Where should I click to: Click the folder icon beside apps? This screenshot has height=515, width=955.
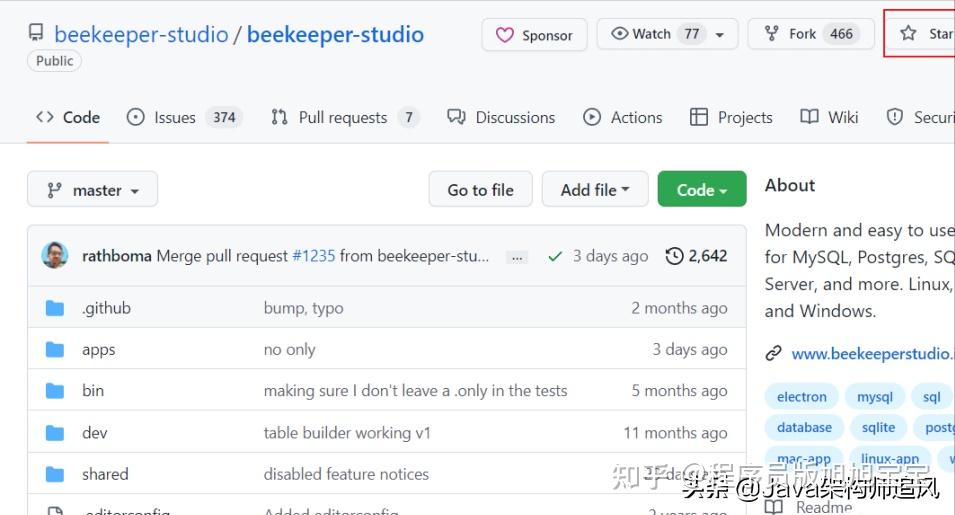[x=55, y=349]
